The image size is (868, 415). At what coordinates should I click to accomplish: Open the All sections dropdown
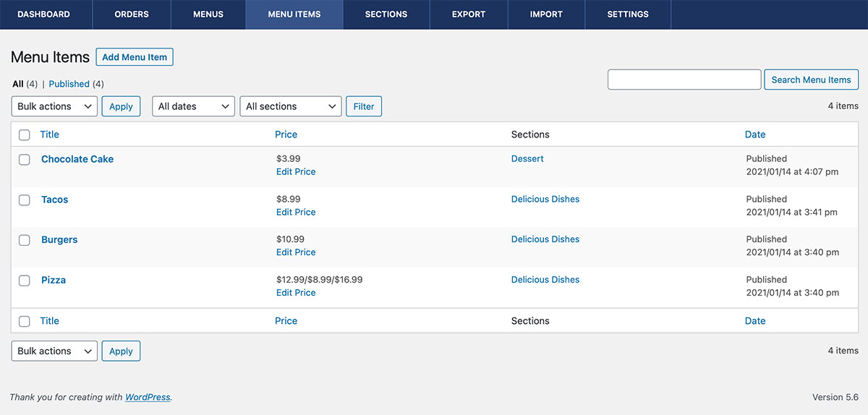tap(290, 106)
